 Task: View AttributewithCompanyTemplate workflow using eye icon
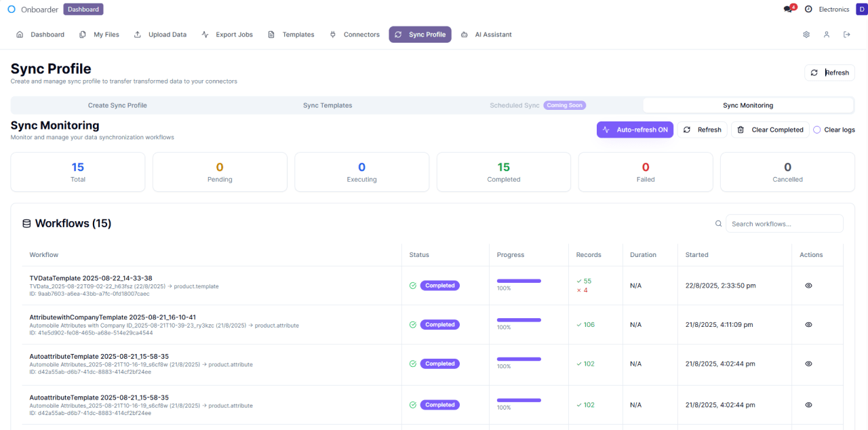tap(808, 325)
